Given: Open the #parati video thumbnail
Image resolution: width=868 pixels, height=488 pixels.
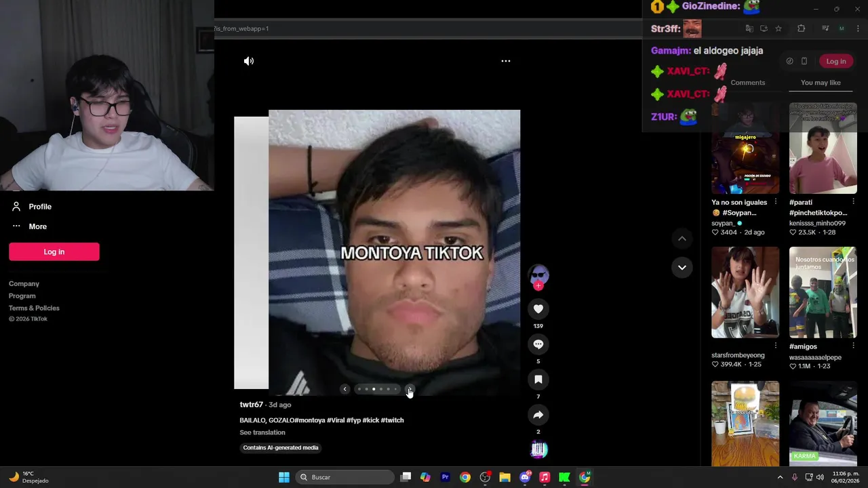Looking at the screenshot, I should 823,148.
